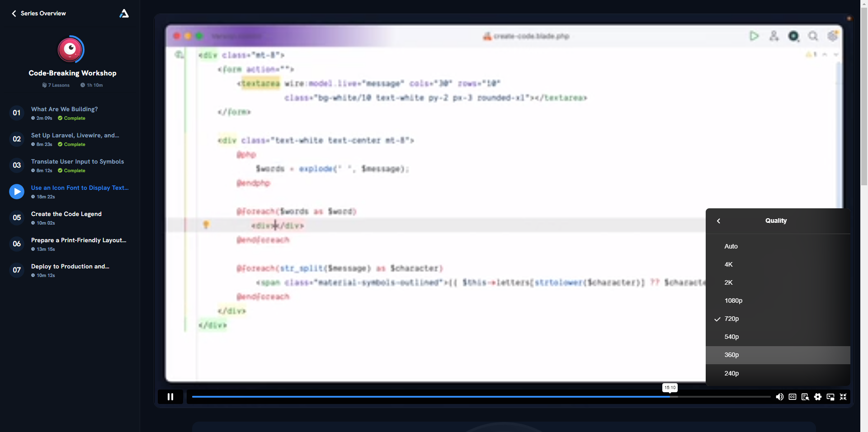Choose 240p from quality list

click(778, 373)
